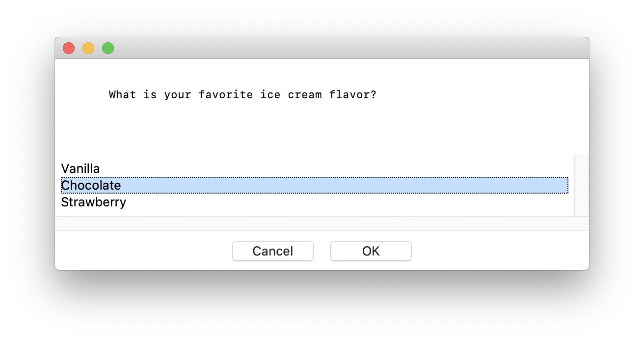The image size is (644, 343).
Task: Click the word "What" in the prompt
Action: tap(122, 94)
